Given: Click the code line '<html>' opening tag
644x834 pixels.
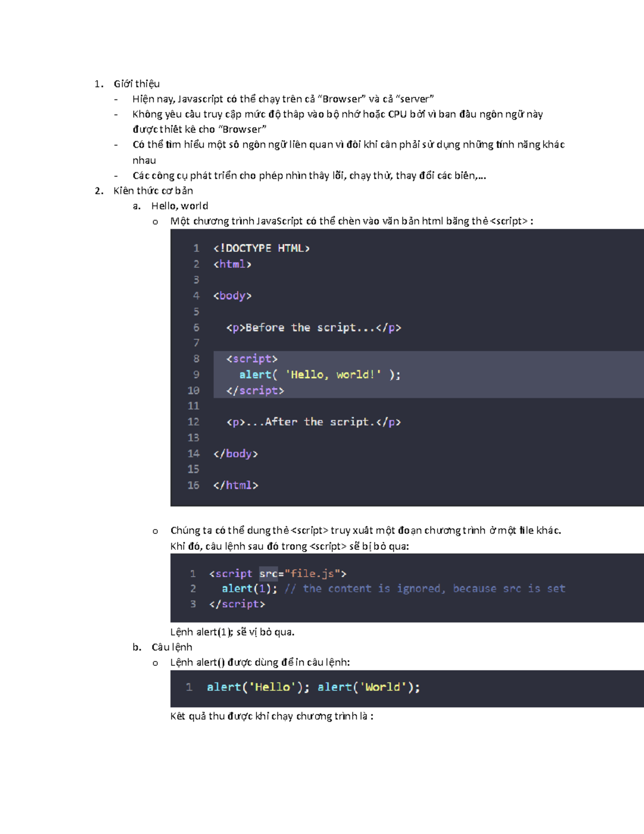Looking at the screenshot, I should (x=232, y=264).
